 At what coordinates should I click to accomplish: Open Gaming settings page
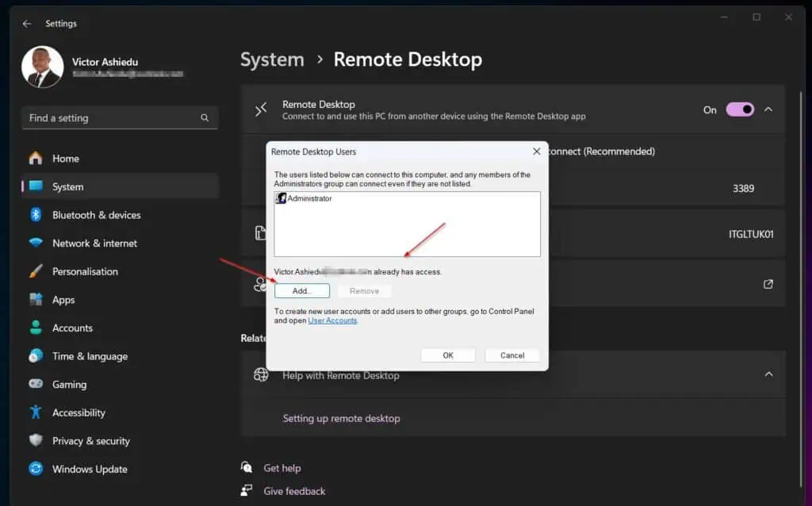point(120,385)
